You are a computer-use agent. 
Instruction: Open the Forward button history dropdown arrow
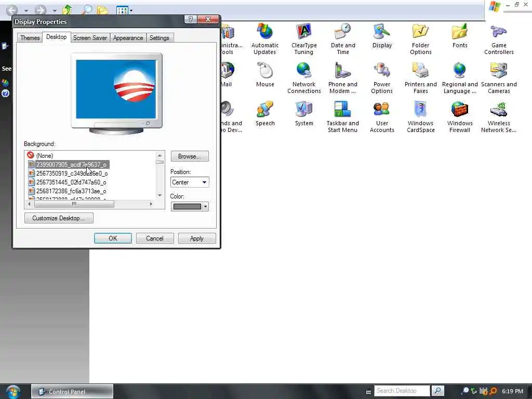[x=55, y=10]
